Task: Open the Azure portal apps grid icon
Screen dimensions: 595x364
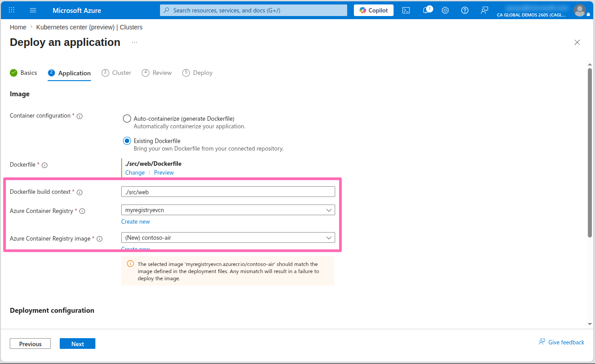Action: [12, 10]
